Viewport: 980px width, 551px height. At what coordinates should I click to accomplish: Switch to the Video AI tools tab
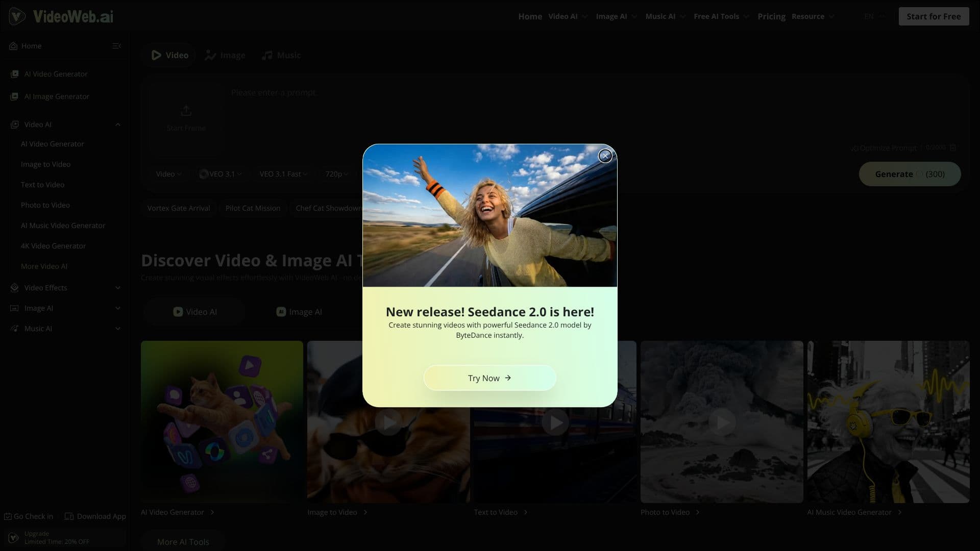click(x=194, y=312)
